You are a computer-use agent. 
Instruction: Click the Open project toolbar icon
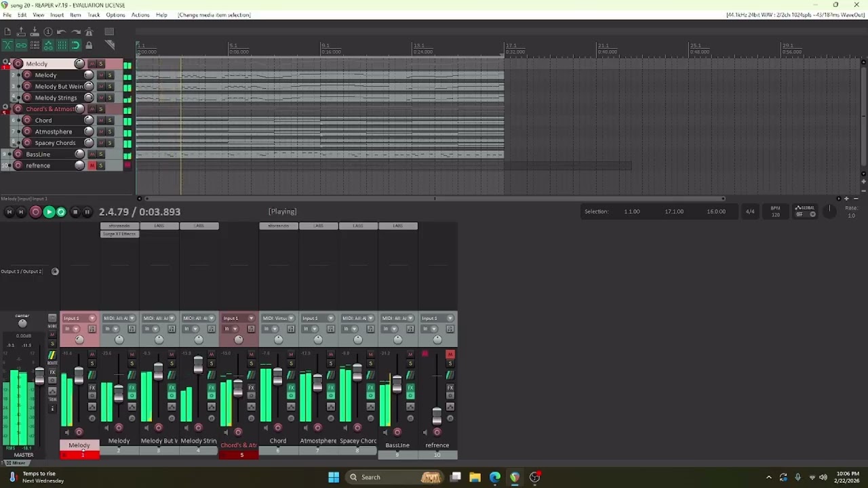pyautogui.click(x=21, y=32)
